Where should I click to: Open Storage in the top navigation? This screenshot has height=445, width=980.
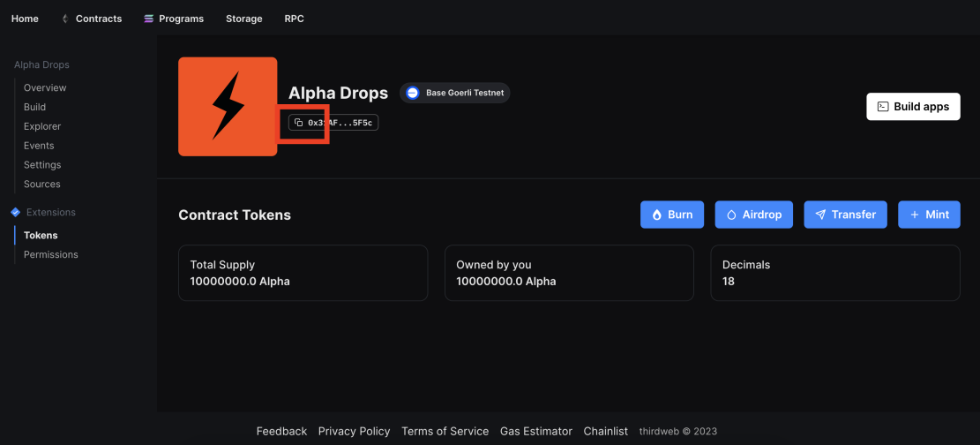tap(243, 19)
